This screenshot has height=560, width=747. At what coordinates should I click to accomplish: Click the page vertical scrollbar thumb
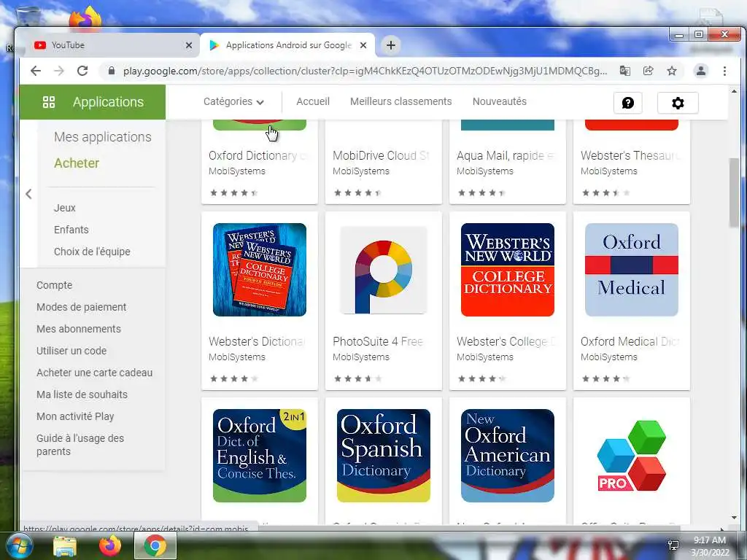pos(734,192)
